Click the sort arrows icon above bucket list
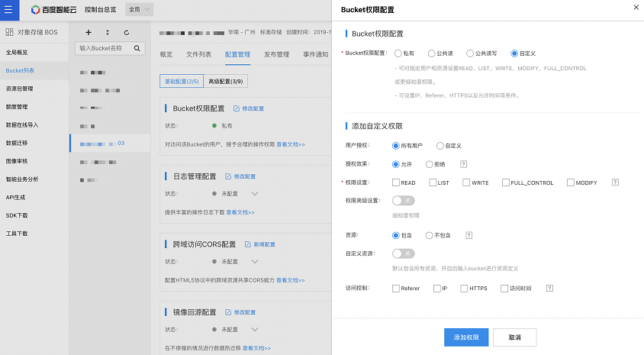The width and height of the screenshot is (644, 355). tap(108, 33)
